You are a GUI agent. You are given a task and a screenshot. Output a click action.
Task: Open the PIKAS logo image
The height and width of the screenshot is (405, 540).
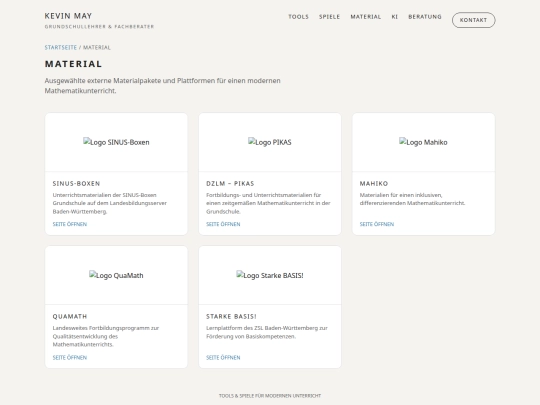point(270,142)
